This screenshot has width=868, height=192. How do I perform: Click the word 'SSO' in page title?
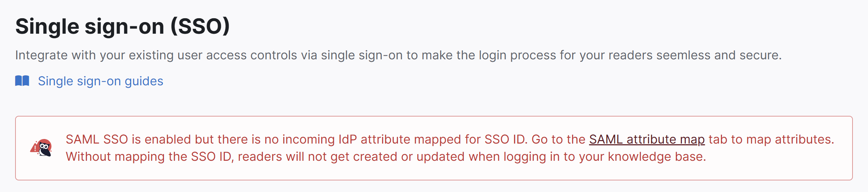pyautogui.click(x=200, y=26)
